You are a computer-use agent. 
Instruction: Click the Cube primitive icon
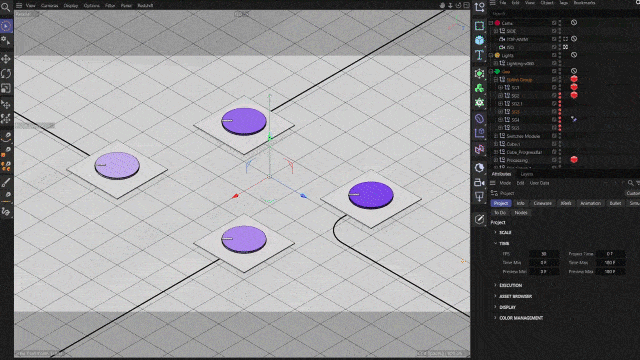click(480, 40)
